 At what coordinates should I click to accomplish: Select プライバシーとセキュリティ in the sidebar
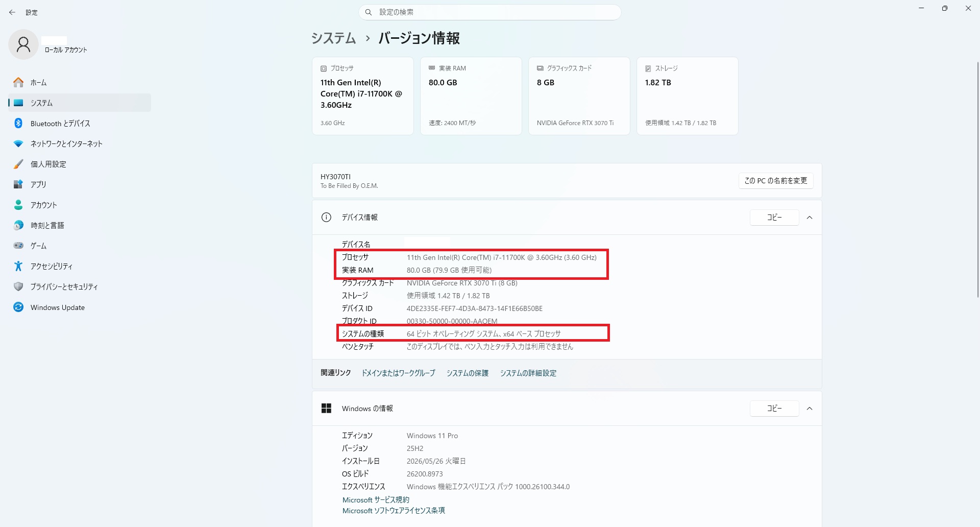[80, 286]
